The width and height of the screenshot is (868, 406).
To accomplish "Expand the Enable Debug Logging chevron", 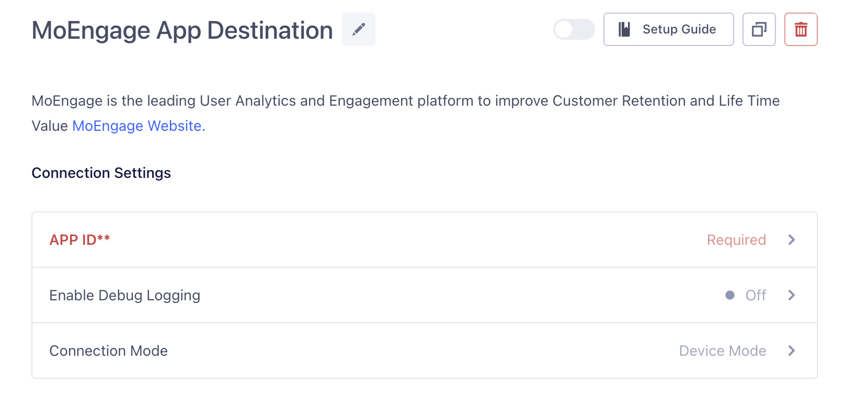I will 791,295.
